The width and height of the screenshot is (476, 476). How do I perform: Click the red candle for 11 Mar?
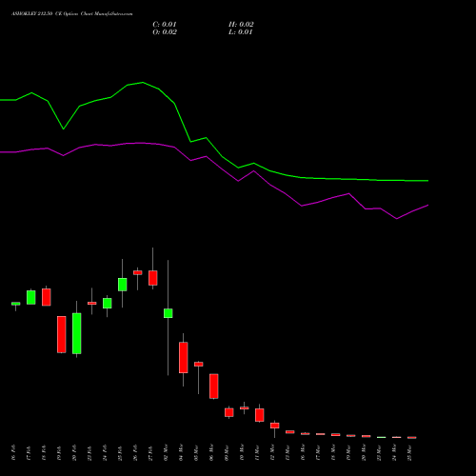pos(260,415)
